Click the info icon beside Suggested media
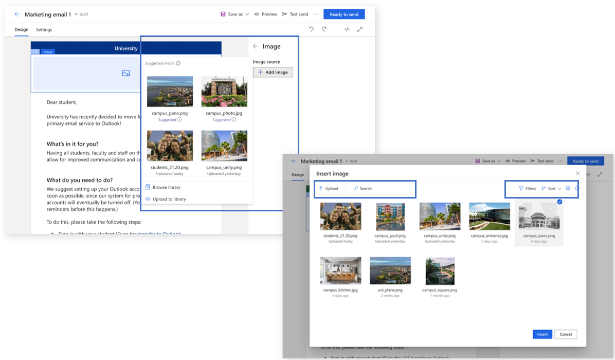This screenshot has height=360, width=615. (178, 63)
